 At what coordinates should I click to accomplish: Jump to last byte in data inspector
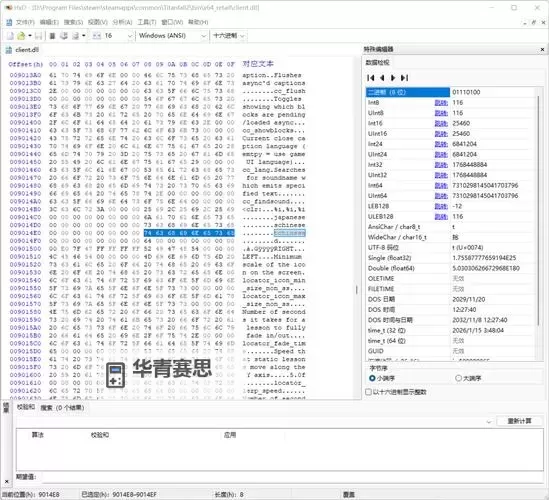(x=404, y=78)
